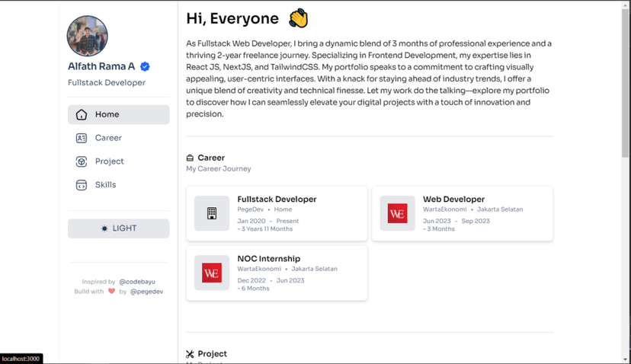Click the profile avatar photo

(x=88, y=36)
